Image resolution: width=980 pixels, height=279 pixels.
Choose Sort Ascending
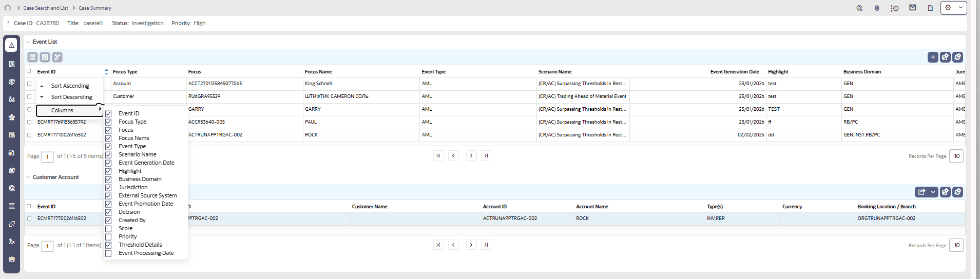click(x=70, y=86)
